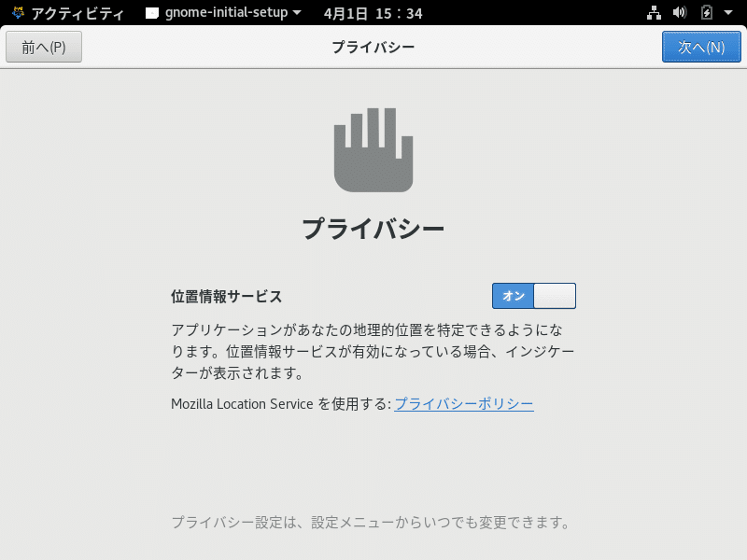Screen dimensions: 747x560
Task: Expand the system menu arrow
Action: (728, 13)
